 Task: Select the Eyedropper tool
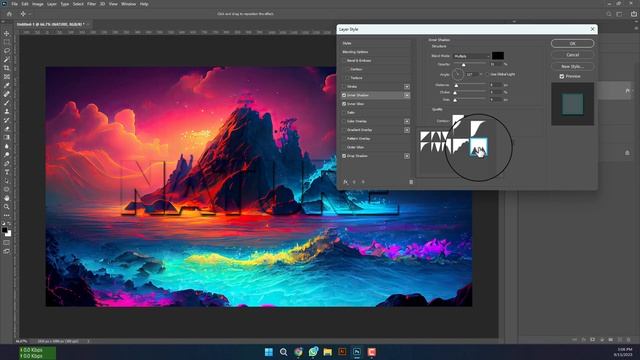(x=7, y=85)
